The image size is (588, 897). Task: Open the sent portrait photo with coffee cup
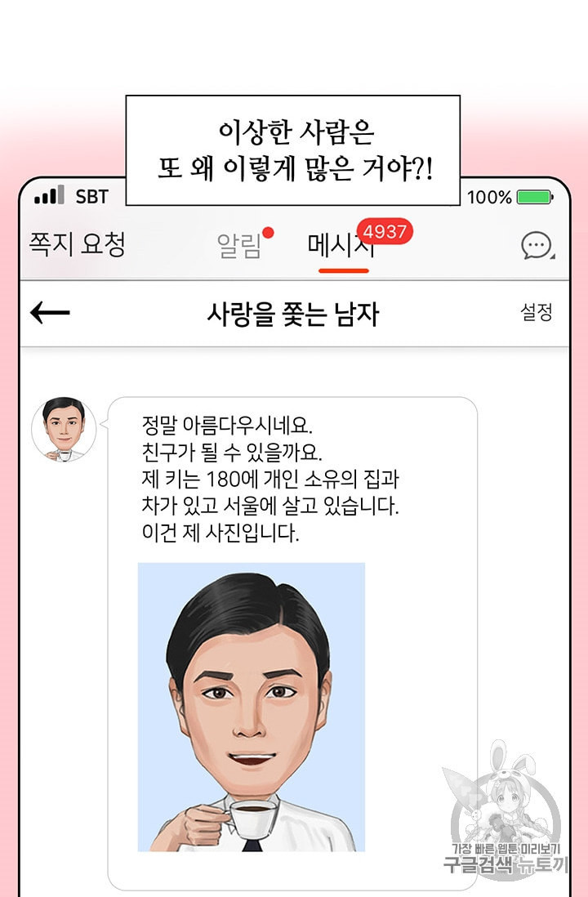(x=252, y=707)
